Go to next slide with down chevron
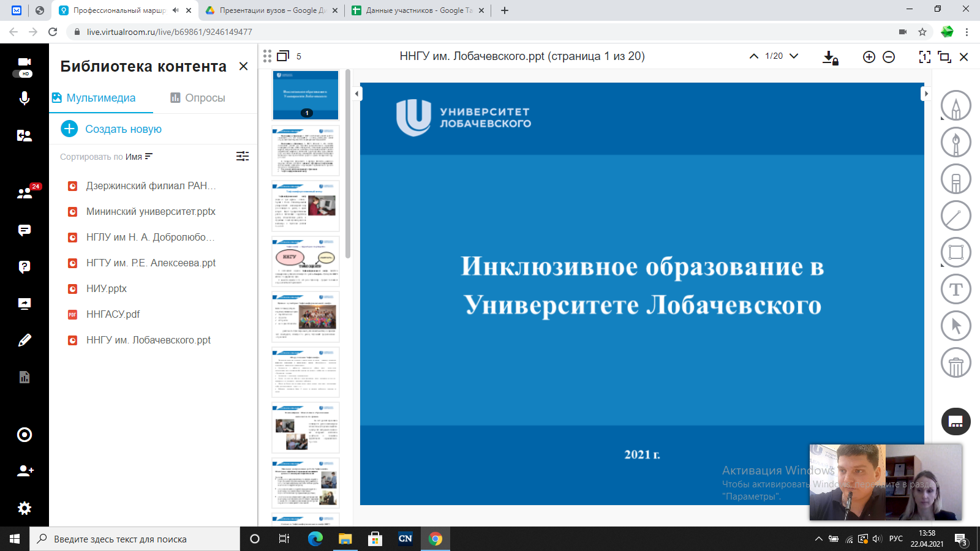The image size is (980, 551). point(794,56)
